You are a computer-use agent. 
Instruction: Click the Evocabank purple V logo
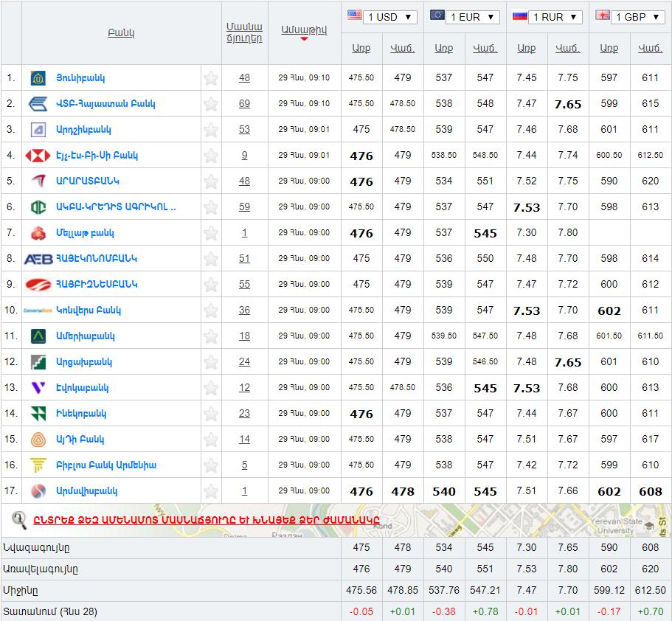point(38,388)
